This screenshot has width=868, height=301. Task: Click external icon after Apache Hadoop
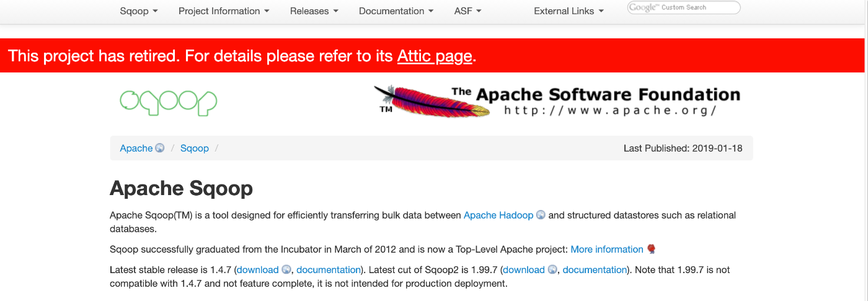(x=541, y=216)
